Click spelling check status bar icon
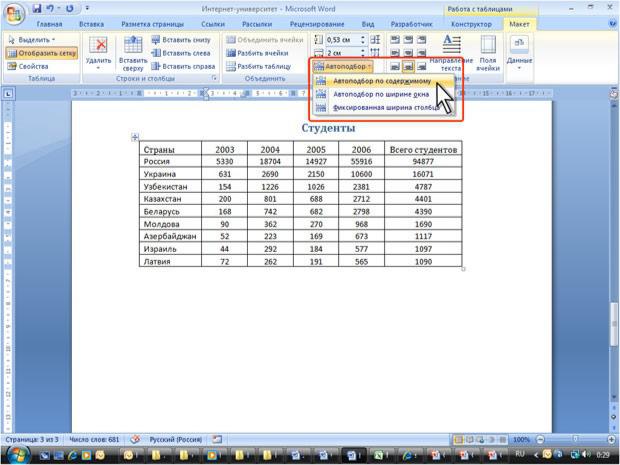 pyautogui.click(x=135, y=439)
